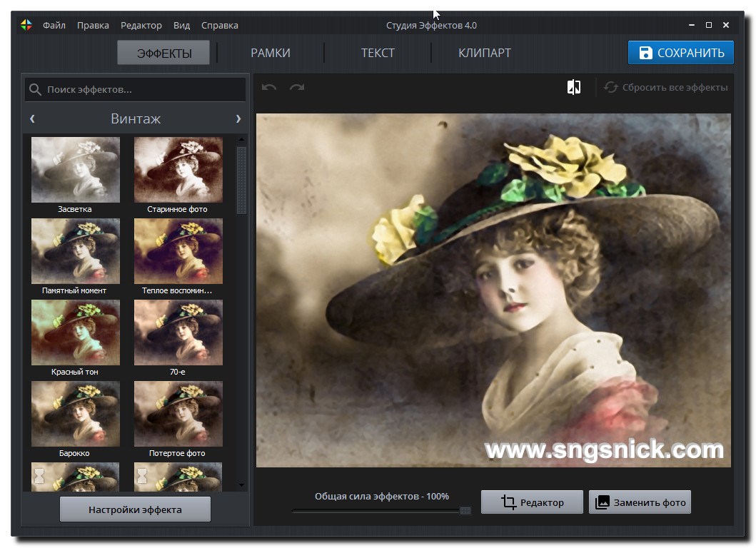Click the main photo preview

click(493, 290)
